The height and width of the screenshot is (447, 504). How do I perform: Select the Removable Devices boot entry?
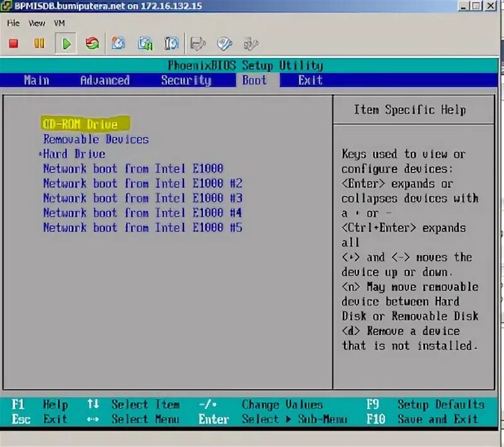[x=96, y=139]
